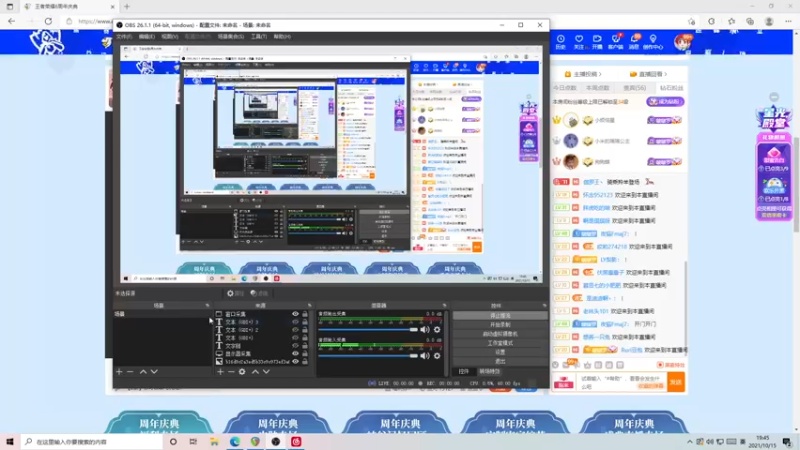Lock the 显示器采集 source

pos(305,354)
